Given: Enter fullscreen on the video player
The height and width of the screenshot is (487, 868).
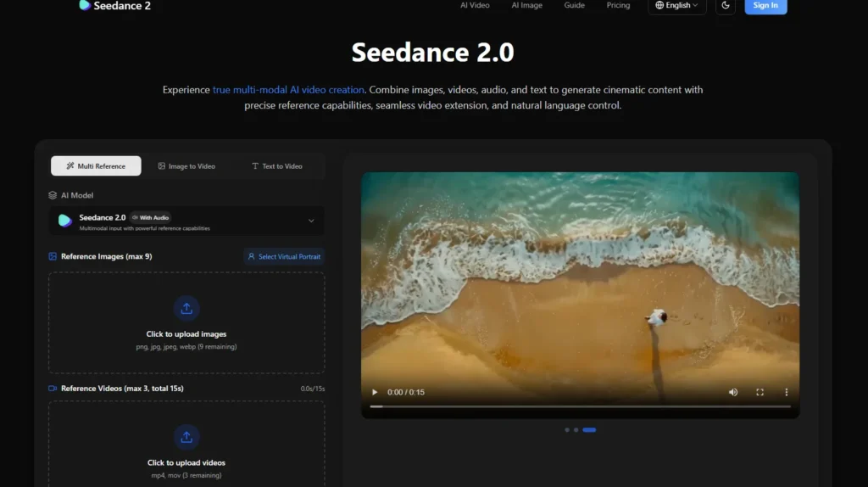Looking at the screenshot, I should point(760,392).
